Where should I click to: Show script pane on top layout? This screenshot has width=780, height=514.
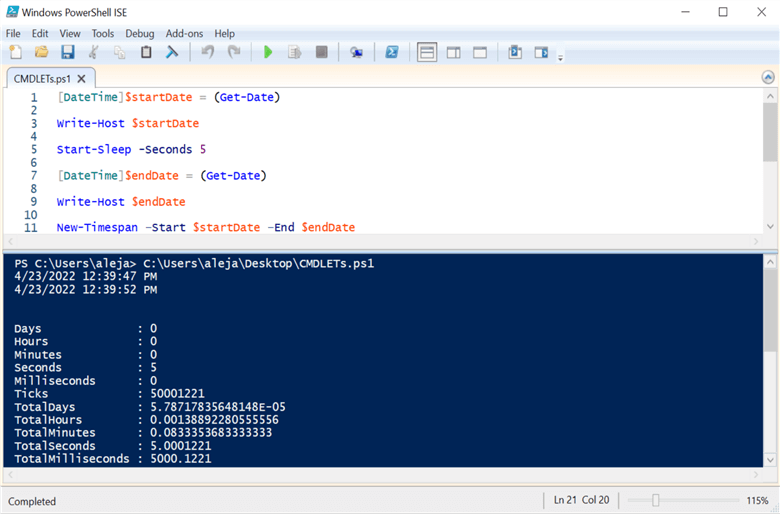pos(427,52)
